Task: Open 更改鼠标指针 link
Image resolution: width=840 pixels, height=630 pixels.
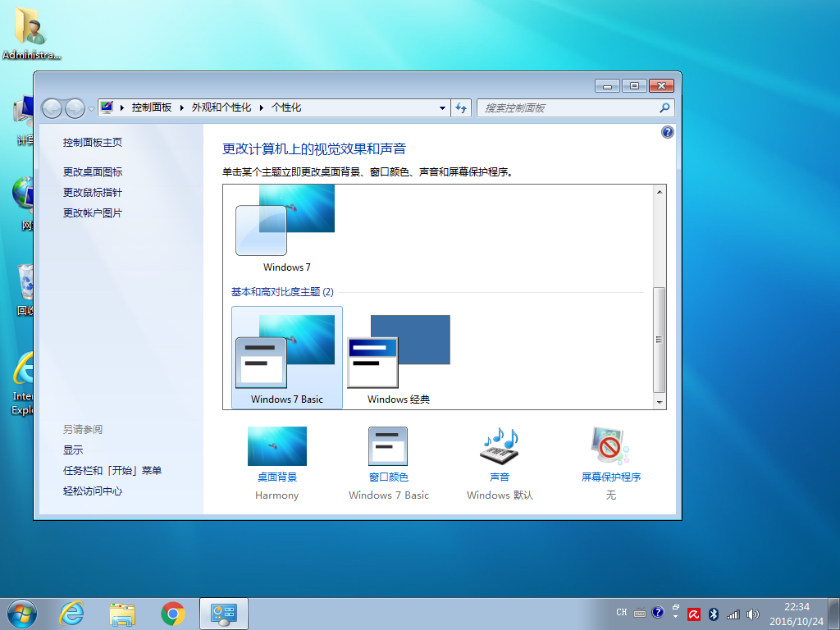Action: 92,192
